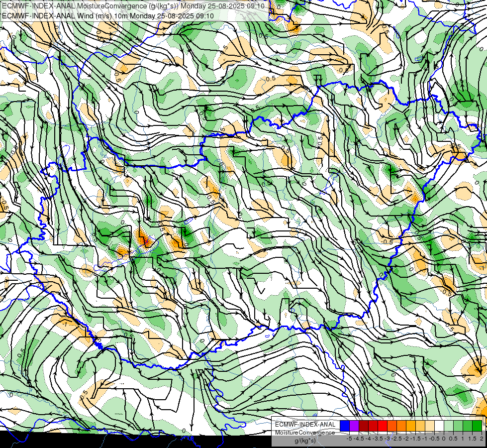The height and width of the screenshot is (448, 487).
Task: Pick light orange swatch between -1.5 and -1
Action: pos(420,426)
